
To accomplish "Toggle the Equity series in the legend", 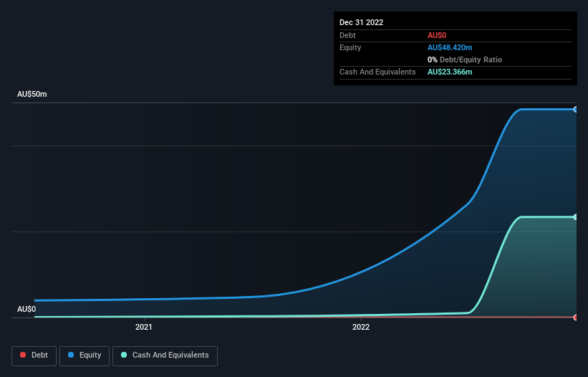I will (x=85, y=355).
